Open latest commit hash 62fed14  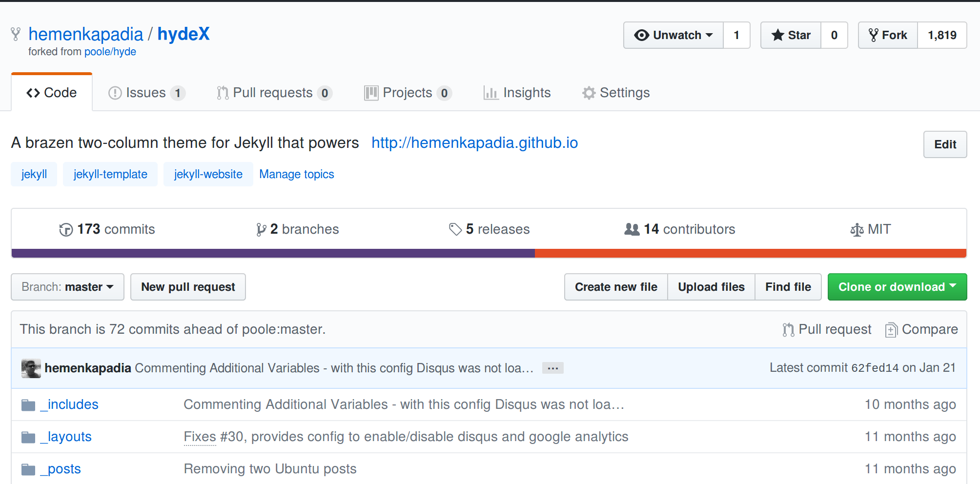pos(875,368)
